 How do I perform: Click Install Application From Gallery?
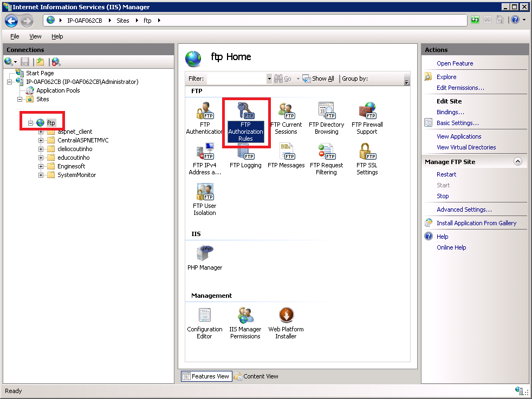476,224
